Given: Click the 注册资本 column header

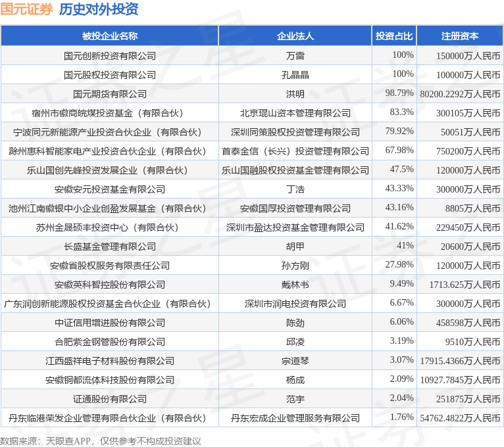Looking at the screenshot, I should click(x=460, y=35).
